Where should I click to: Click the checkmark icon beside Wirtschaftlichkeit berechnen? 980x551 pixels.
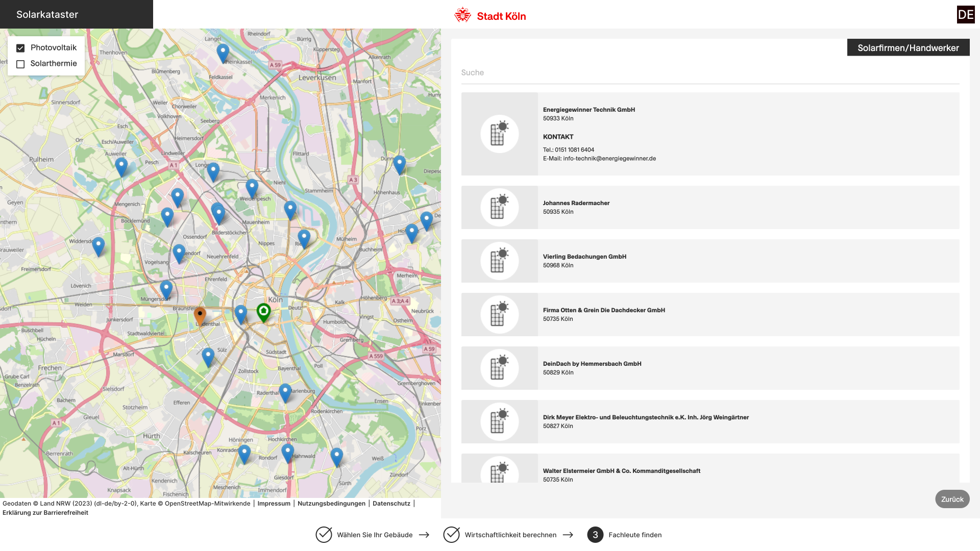[x=451, y=534]
